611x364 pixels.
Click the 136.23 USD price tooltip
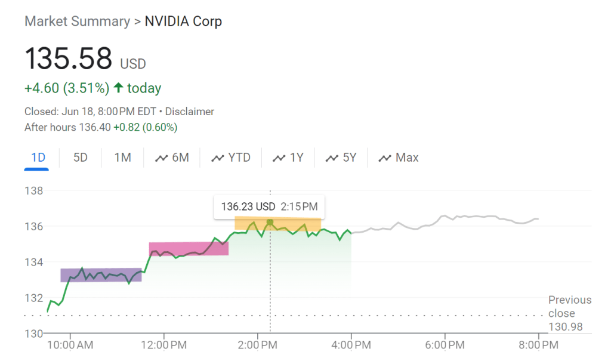point(270,207)
